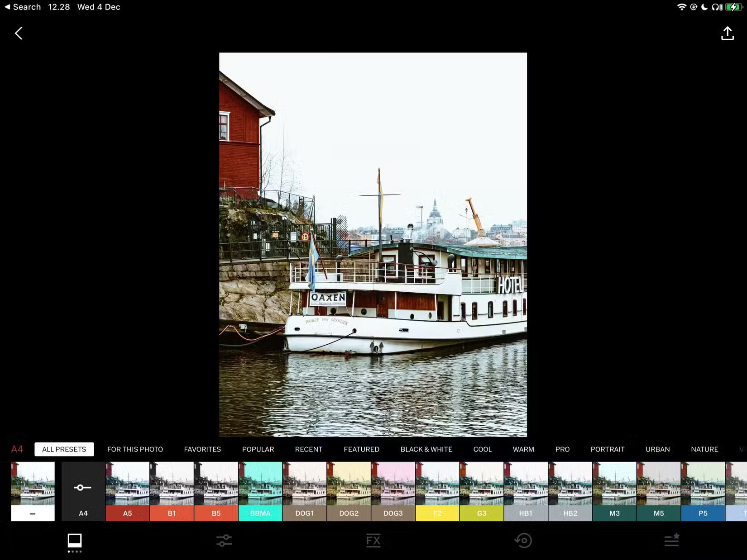Open the Portrait preset category
Viewport: 747px width, 560px height.
tap(607, 449)
